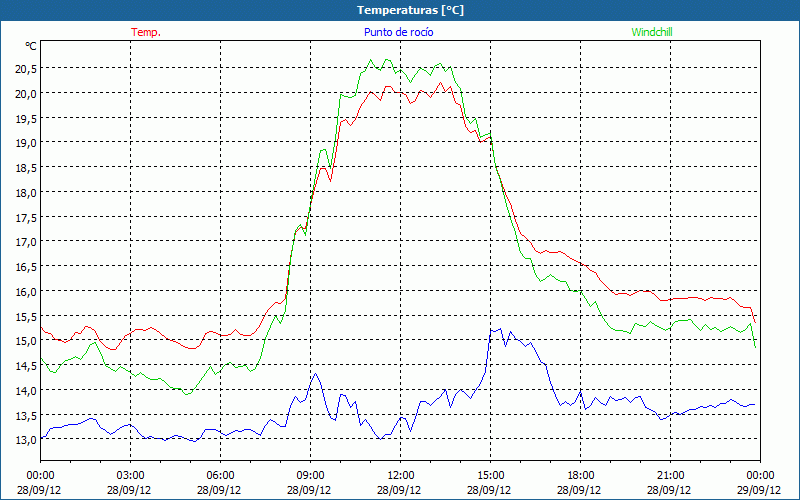Click the 16,0 y-axis value
800x500 pixels.
(x=26, y=292)
